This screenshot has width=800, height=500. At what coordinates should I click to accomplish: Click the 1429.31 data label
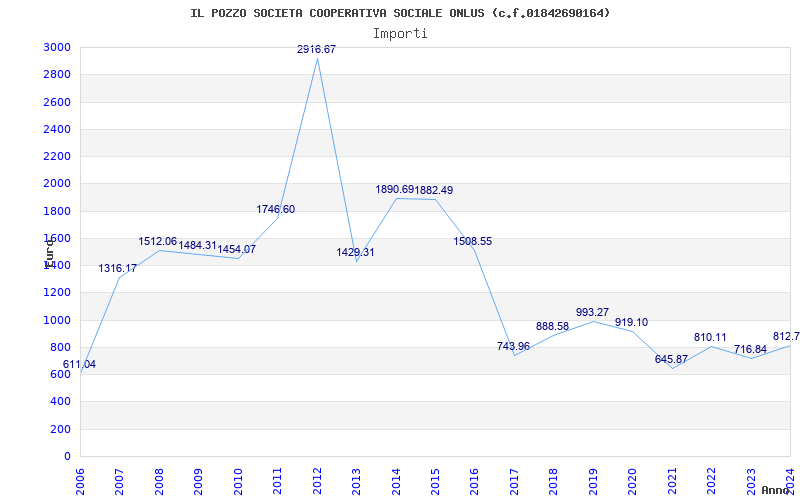tap(355, 252)
